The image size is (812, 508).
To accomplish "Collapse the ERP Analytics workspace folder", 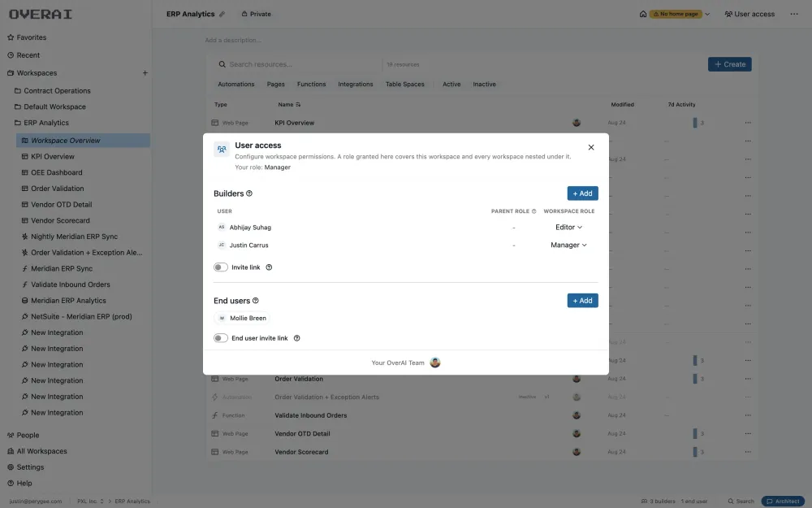I will click(x=41, y=123).
